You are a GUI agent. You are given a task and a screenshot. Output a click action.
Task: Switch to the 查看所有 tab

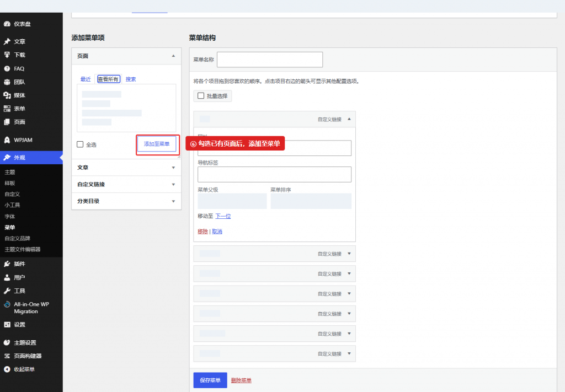coord(109,79)
